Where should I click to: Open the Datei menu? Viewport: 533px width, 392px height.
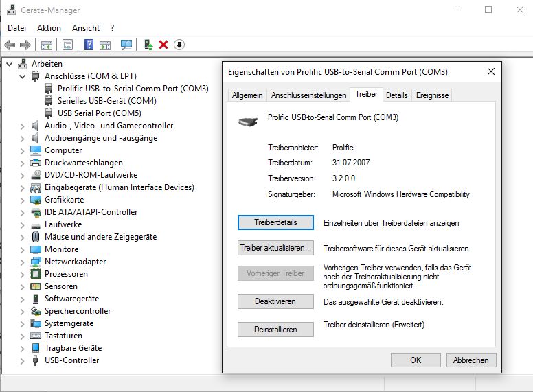(16, 28)
